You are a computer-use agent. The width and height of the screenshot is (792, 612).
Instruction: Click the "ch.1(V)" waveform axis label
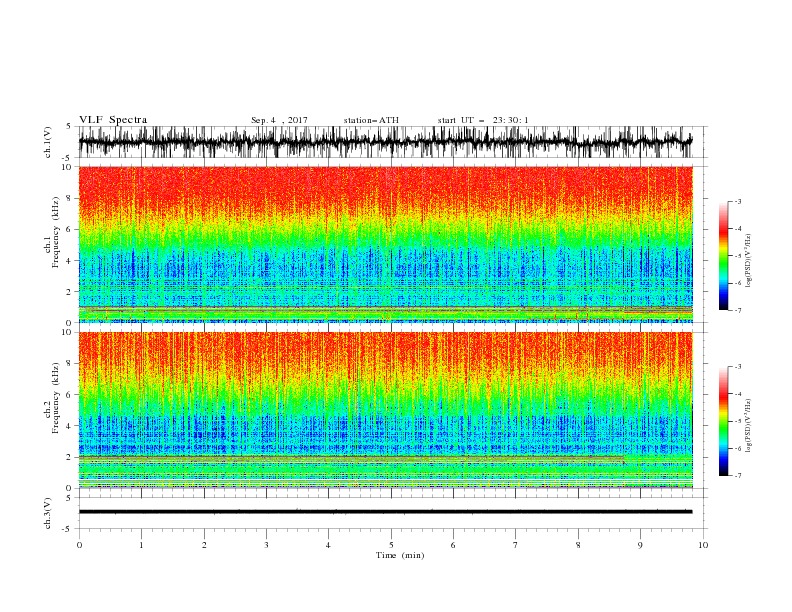[48, 142]
